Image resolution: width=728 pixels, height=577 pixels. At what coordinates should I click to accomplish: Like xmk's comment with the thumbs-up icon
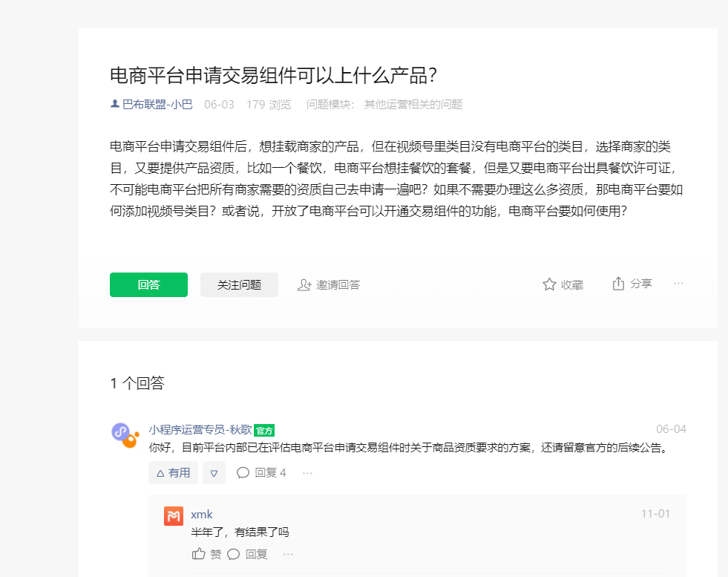199,554
